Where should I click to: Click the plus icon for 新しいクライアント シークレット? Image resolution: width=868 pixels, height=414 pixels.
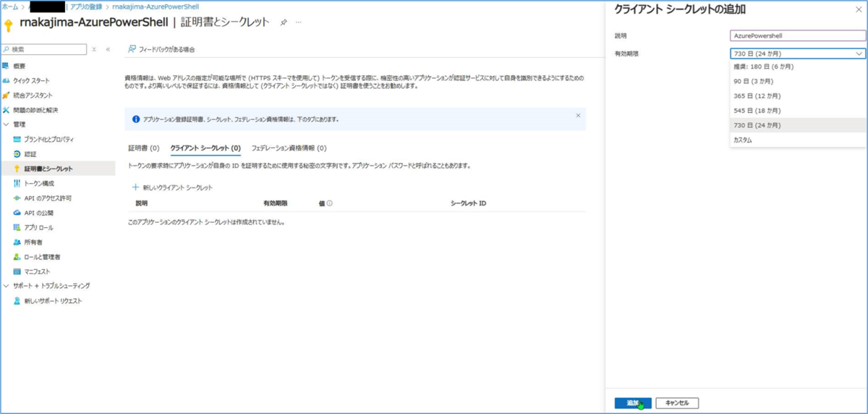[x=135, y=187]
